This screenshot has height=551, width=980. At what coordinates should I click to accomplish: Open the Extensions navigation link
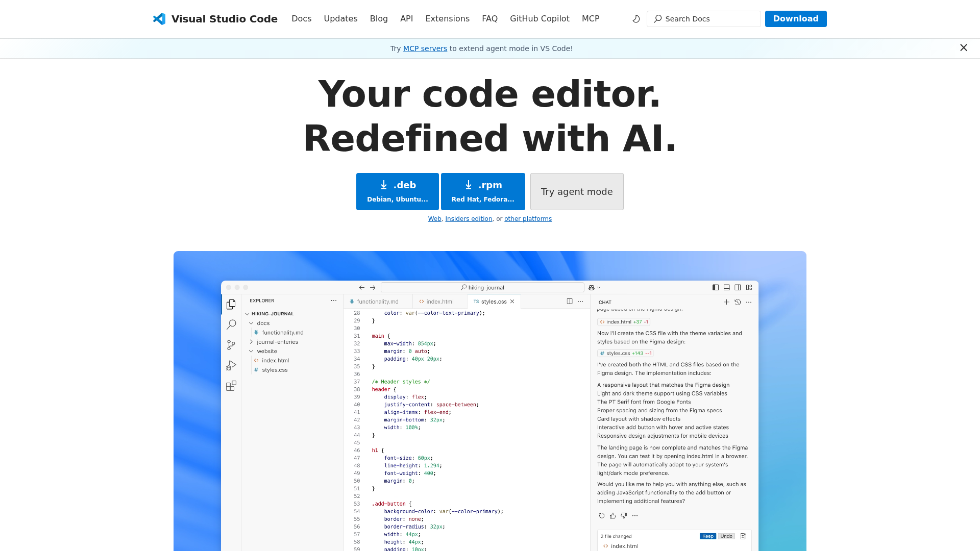(447, 19)
